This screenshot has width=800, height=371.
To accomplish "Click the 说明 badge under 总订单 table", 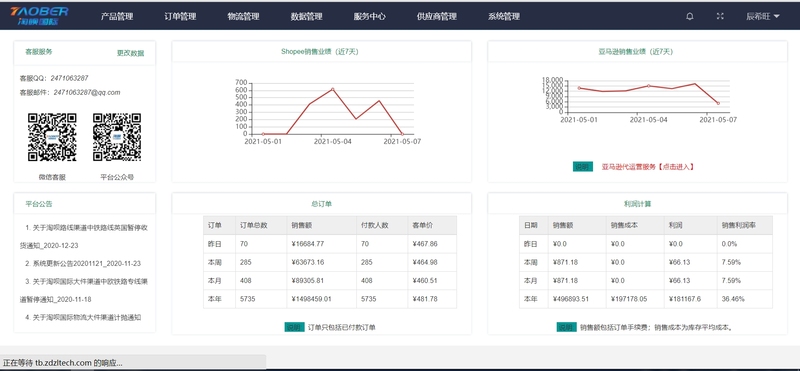I will [294, 327].
